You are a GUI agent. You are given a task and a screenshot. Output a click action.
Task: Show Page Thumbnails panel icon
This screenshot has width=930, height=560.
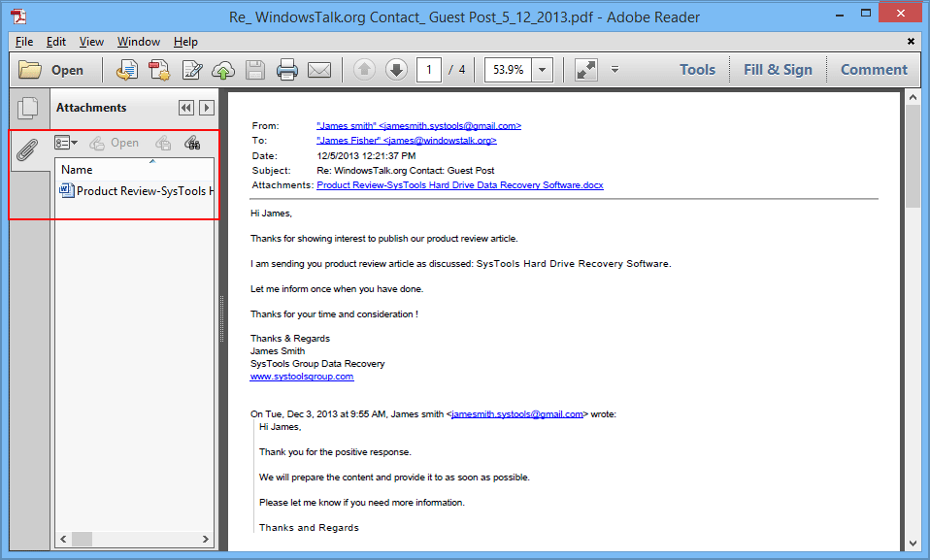pyautogui.click(x=28, y=108)
